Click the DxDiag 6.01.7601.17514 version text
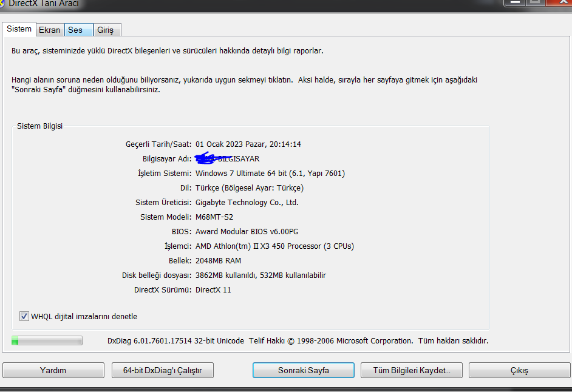The width and height of the screenshot is (572, 392). [175, 340]
